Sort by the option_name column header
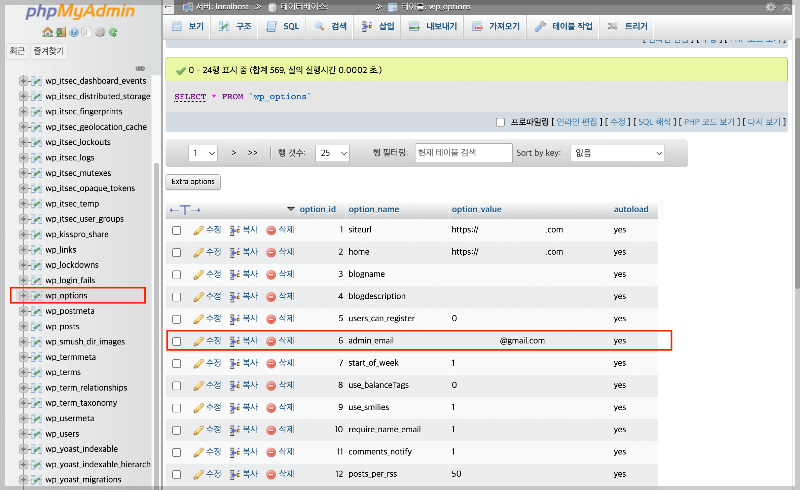The height and width of the screenshot is (490, 800). 373,209
